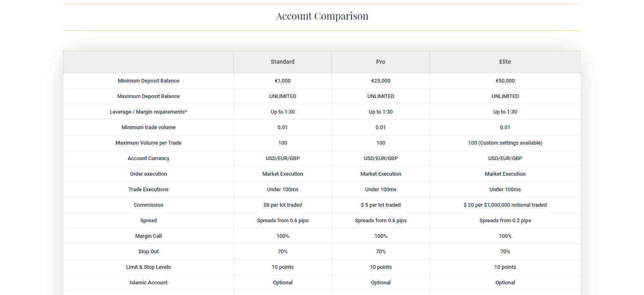The height and width of the screenshot is (295, 644).
Task: Click the Commission row label
Action: (148, 205)
